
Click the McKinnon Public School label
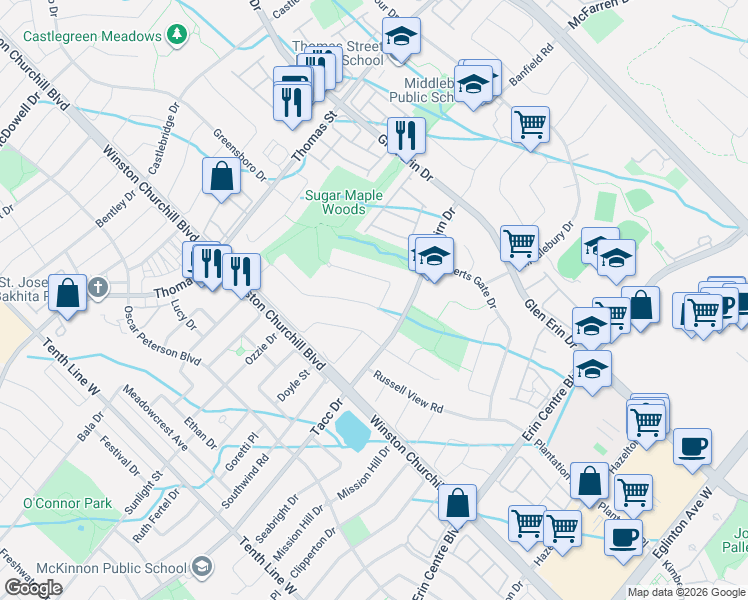112,568
